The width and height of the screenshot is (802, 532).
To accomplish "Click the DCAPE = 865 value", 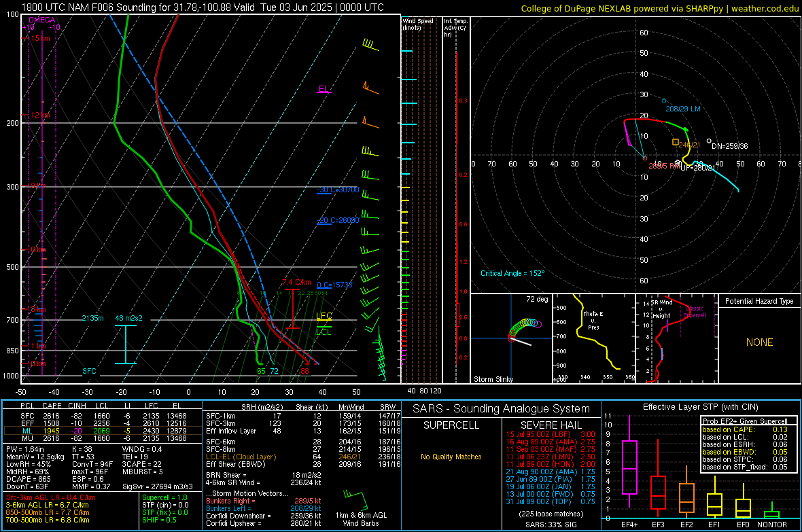I will 28,479.
